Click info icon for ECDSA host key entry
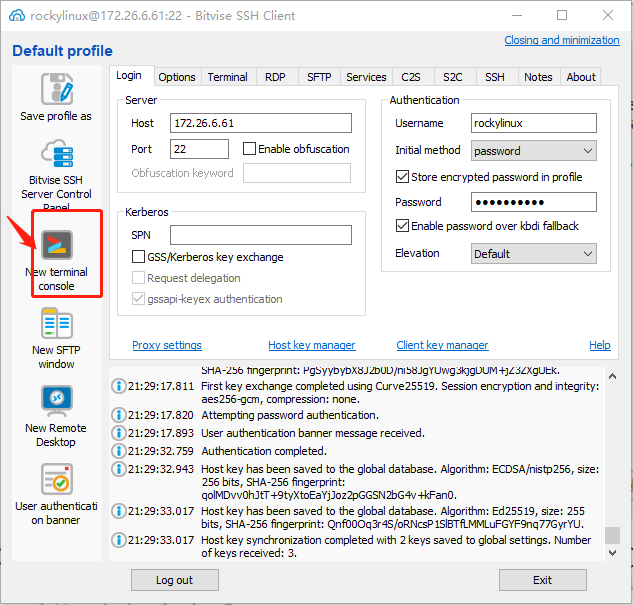The width and height of the screenshot is (633, 605). coord(119,469)
